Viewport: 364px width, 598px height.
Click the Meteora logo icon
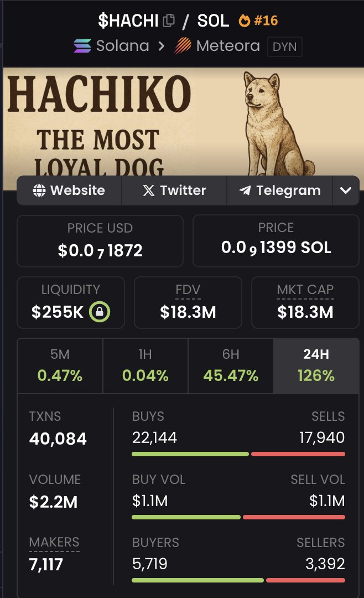(x=183, y=46)
